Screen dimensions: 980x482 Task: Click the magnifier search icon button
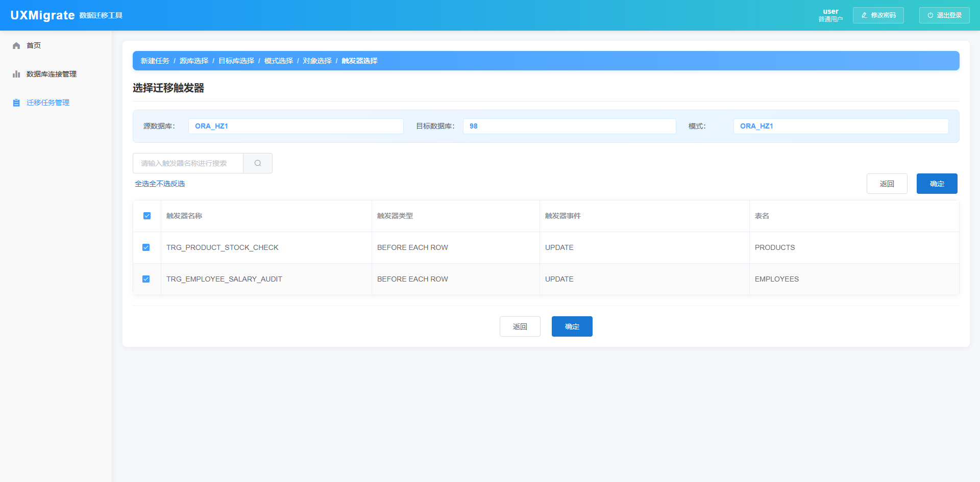tap(258, 163)
